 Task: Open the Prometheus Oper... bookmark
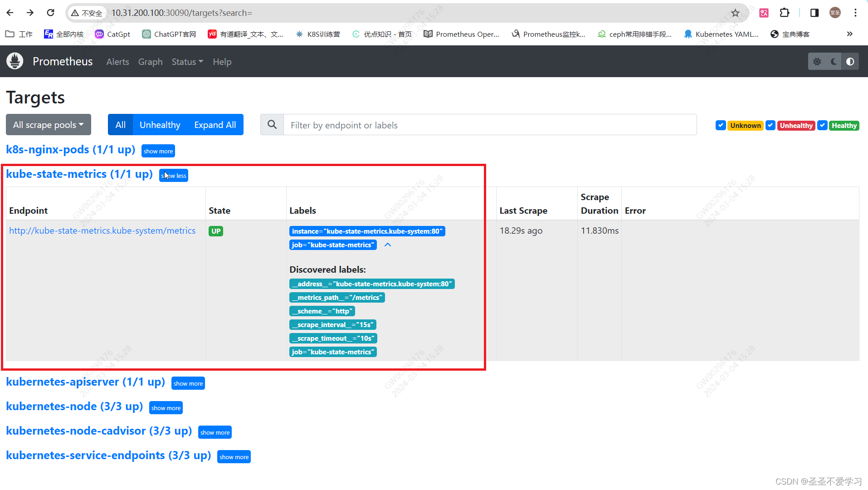[x=461, y=34]
